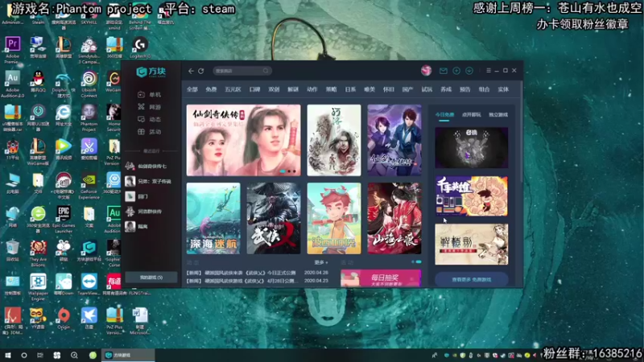Click the search box in 方块 header
Screen dimensions: 644x362
[x=242, y=71]
